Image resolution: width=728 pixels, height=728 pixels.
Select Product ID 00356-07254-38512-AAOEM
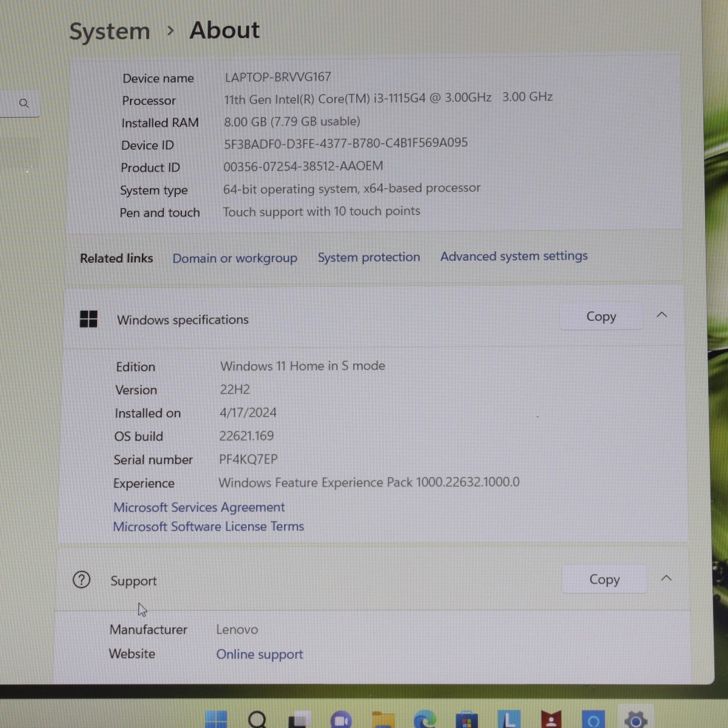303,166
